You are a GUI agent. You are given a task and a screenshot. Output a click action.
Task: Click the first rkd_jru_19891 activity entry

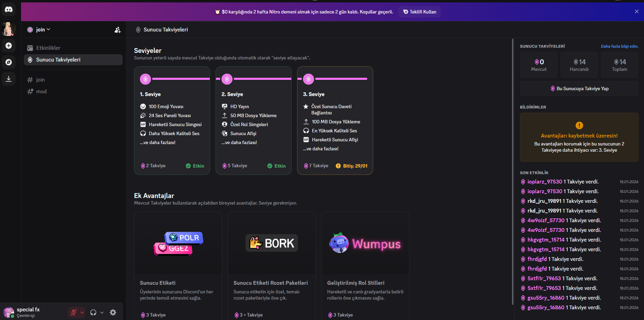[579, 201]
